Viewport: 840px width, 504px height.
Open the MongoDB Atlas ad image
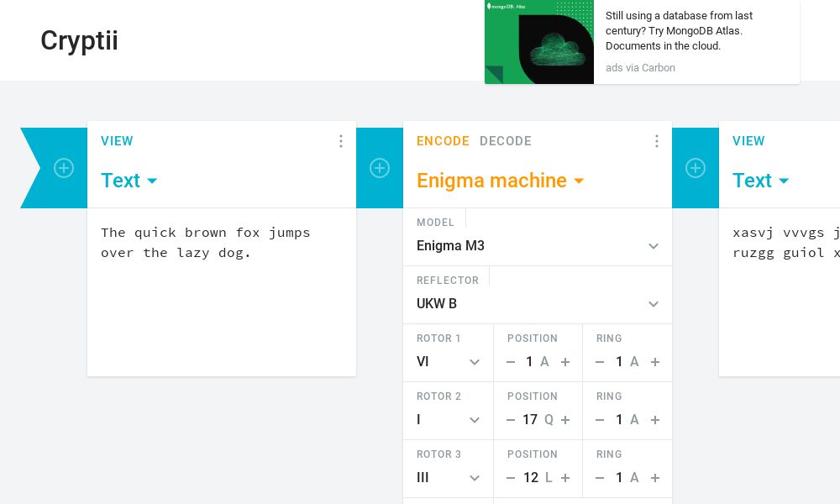(x=539, y=42)
